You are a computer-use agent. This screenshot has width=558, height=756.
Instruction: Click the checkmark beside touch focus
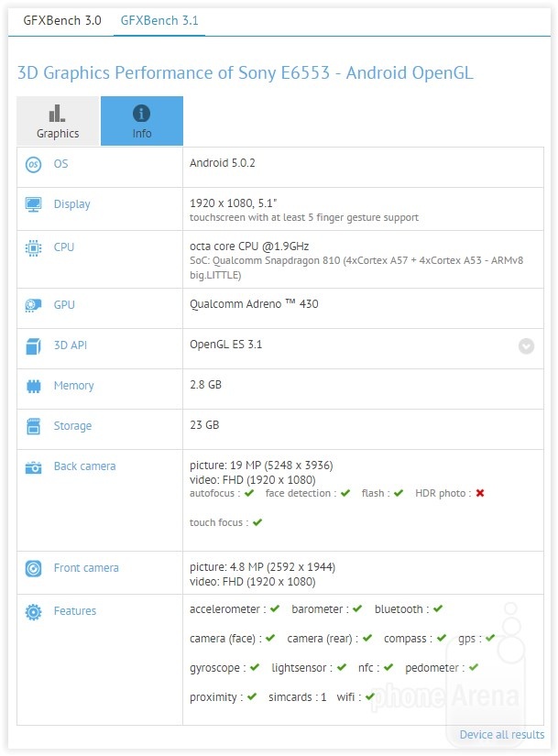click(257, 522)
